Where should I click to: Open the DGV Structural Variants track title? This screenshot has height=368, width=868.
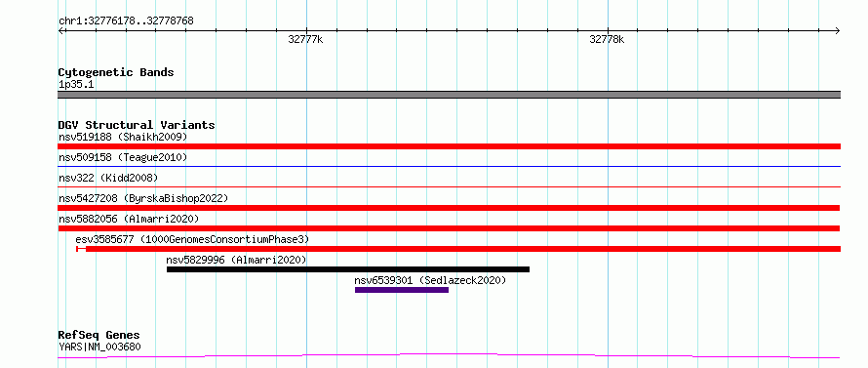(137, 125)
